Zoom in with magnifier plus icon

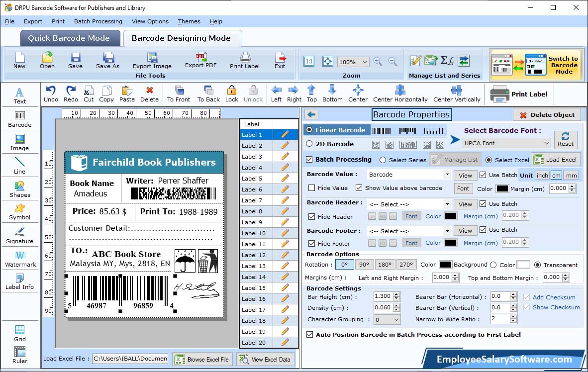tap(378, 62)
